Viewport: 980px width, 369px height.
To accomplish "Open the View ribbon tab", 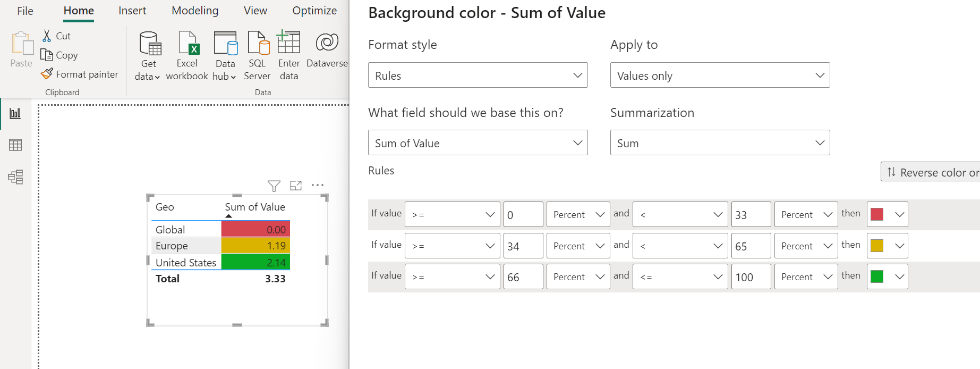I will 255,11.
